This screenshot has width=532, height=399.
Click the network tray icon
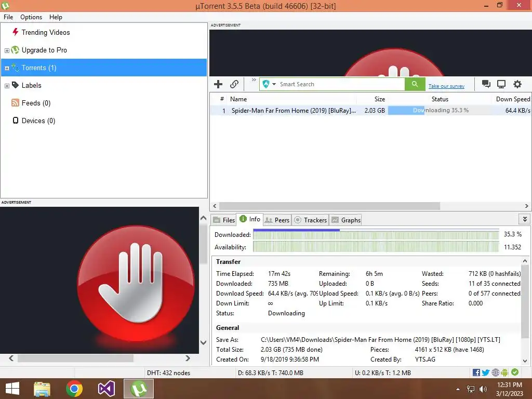(x=471, y=389)
